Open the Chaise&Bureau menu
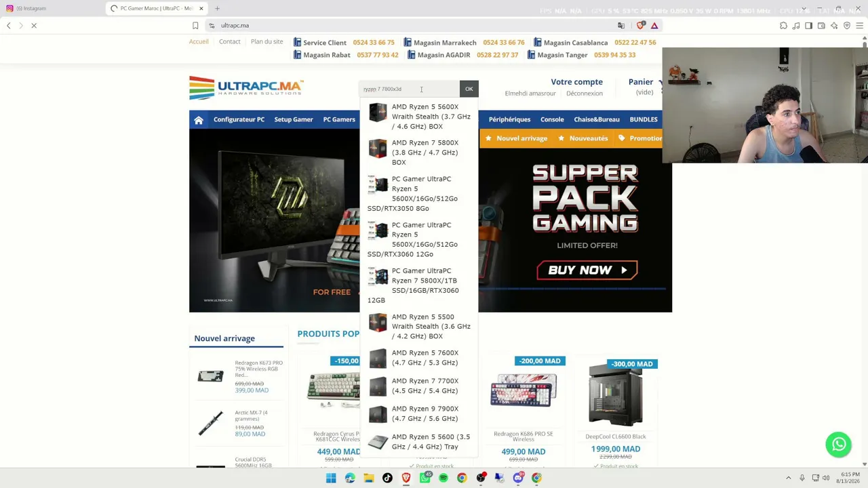The height and width of the screenshot is (488, 868). (597, 120)
